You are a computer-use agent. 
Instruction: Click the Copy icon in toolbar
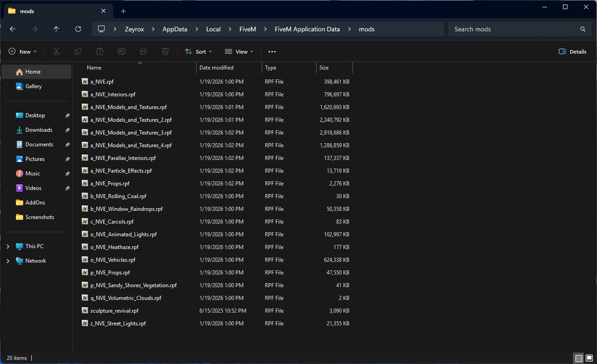click(78, 52)
